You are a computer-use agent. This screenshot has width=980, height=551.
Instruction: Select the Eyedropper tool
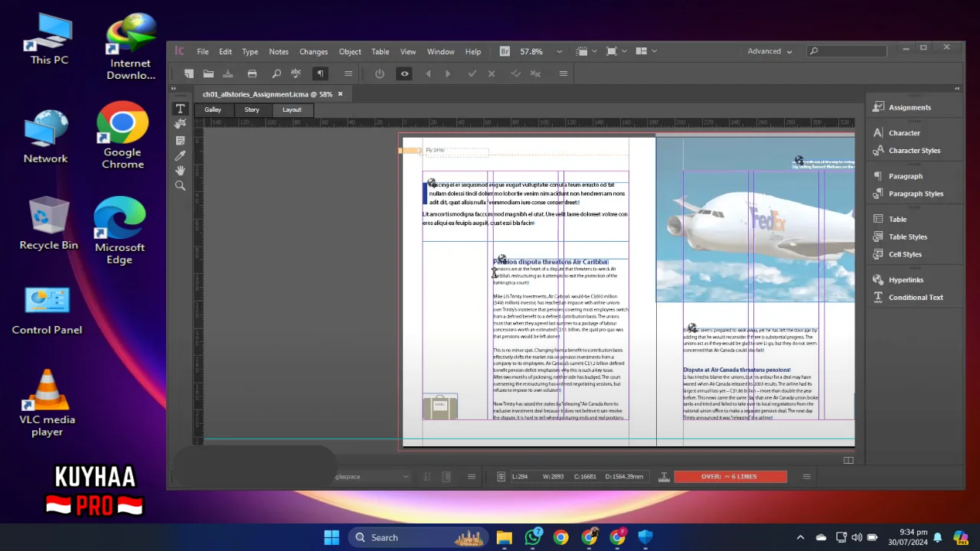181,155
